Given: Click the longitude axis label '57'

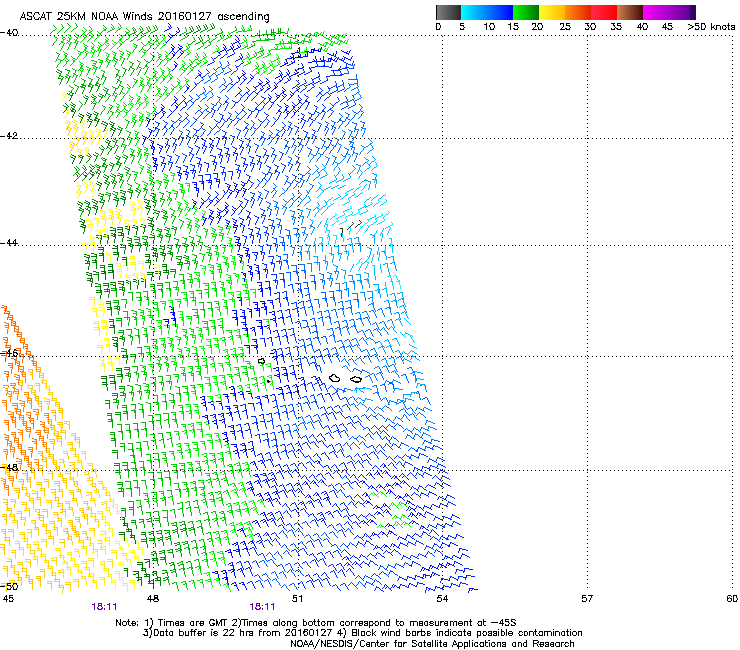Looking at the screenshot, I should pos(587,599).
